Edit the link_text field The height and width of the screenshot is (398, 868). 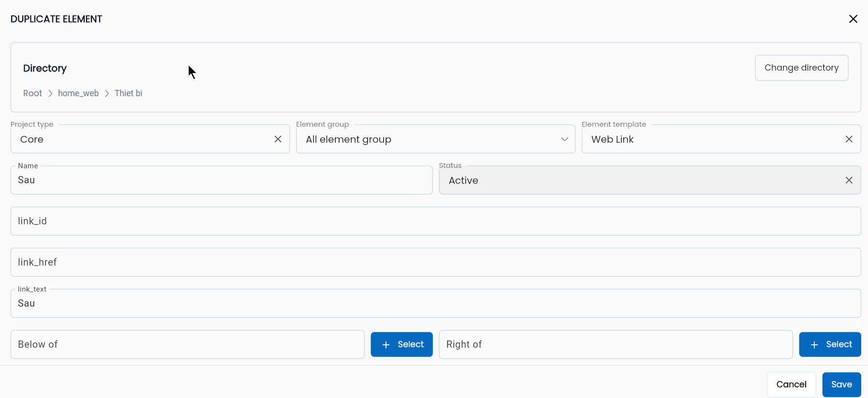pos(435,304)
